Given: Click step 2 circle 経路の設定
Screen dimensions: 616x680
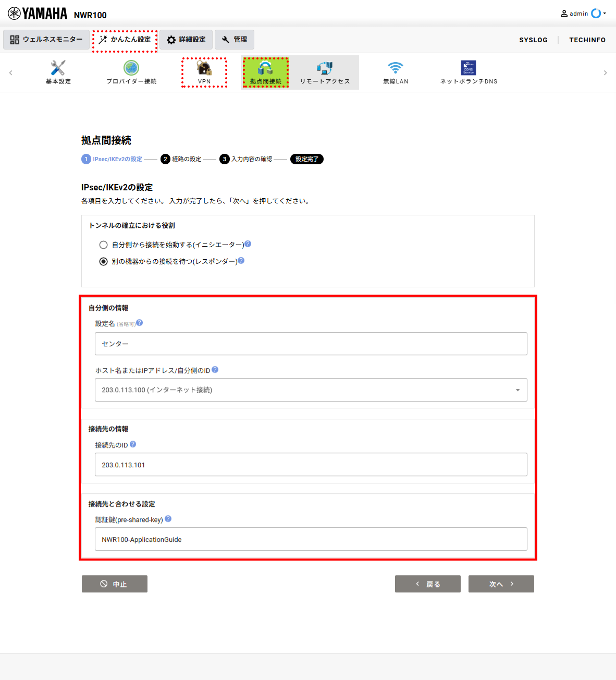Looking at the screenshot, I should [x=165, y=159].
